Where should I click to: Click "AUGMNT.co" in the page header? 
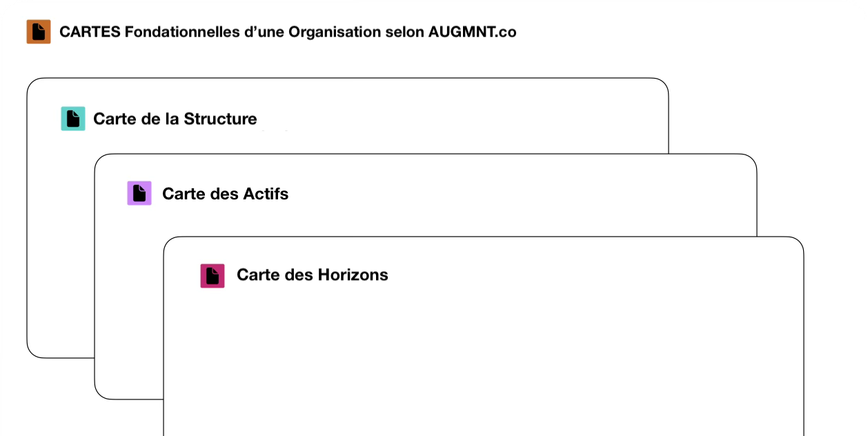pos(472,32)
